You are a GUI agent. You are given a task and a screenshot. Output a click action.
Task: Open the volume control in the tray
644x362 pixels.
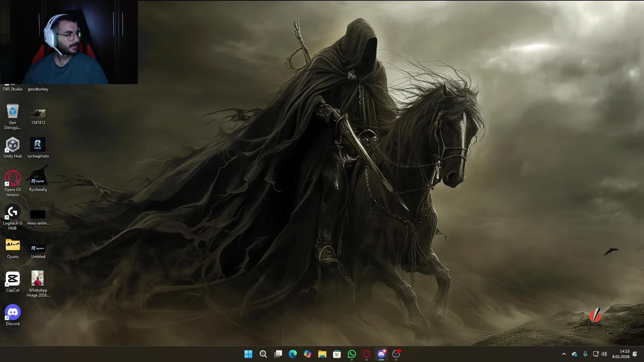[604, 354]
